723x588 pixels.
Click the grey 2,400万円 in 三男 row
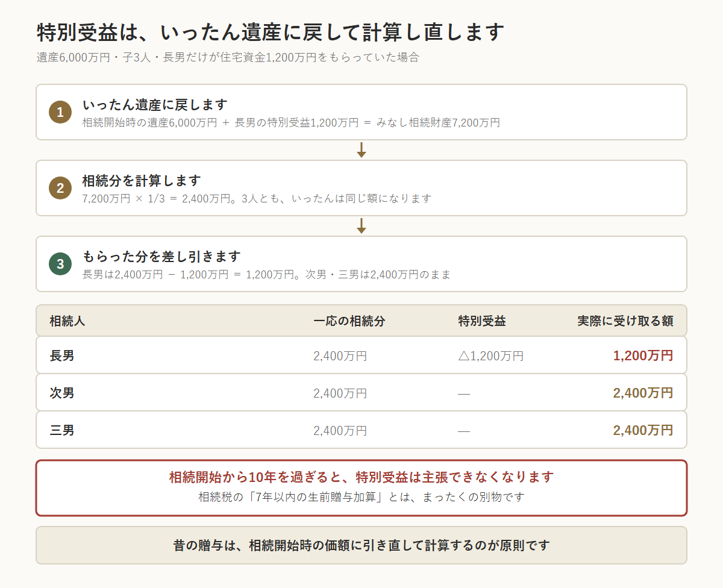[x=340, y=431]
